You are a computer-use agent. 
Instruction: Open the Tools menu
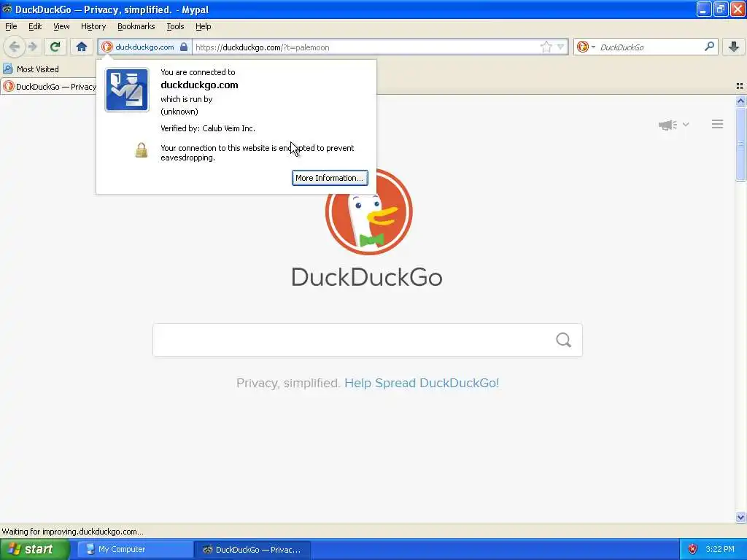(x=175, y=26)
